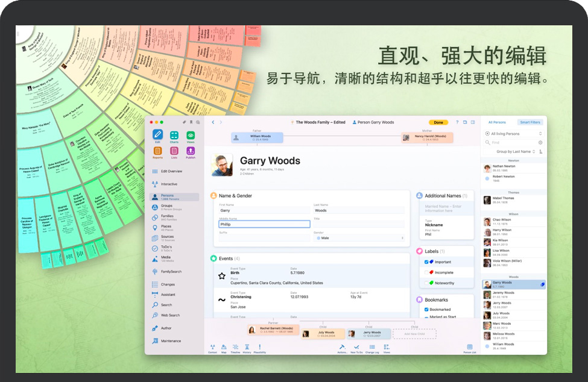Image resolution: width=588 pixels, height=382 pixels.
Task: Open the All living Persons filter dropdown
Action: pyautogui.click(x=513, y=134)
